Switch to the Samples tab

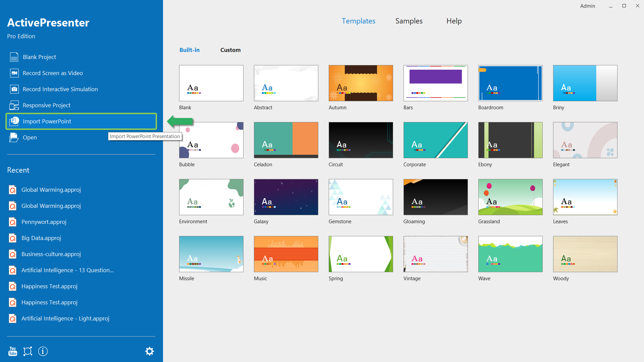click(409, 21)
